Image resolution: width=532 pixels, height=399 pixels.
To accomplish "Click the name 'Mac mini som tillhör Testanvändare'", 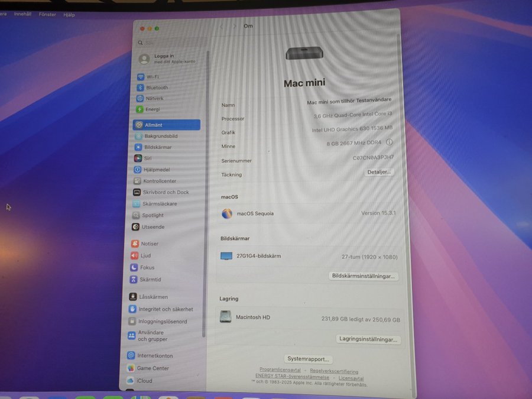I will pos(349,100).
